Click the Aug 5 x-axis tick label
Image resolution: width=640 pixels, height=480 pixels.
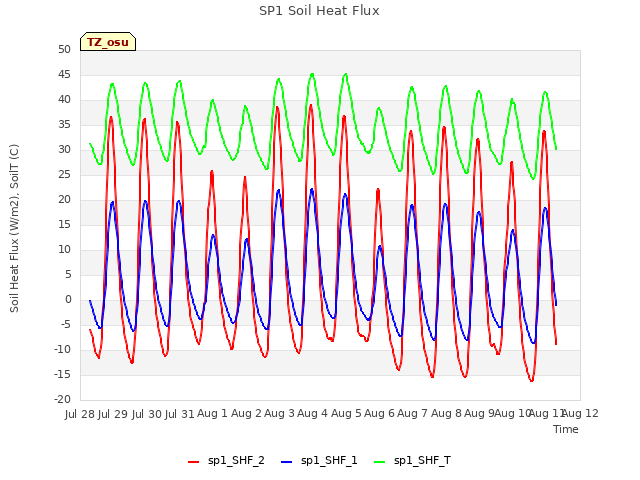pyautogui.click(x=346, y=413)
